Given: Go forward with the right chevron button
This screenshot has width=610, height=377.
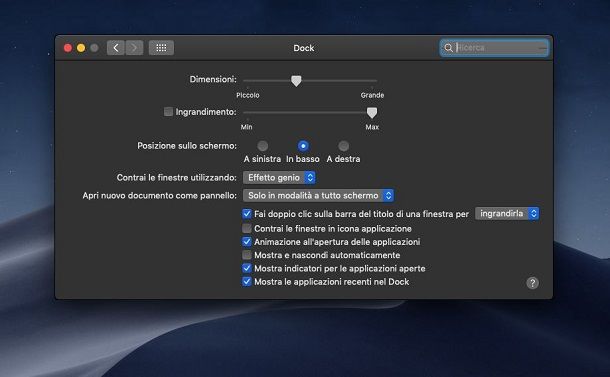Looking at the screenshot, I should [134, 48].
